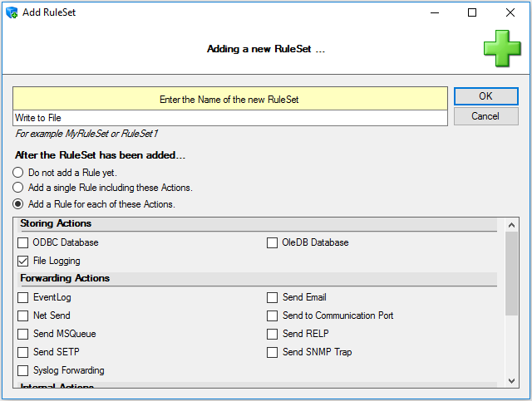532x401 pixels.
Task: Select 'Add a single Rule including these Actions'
Action: [x=17, y=188]
